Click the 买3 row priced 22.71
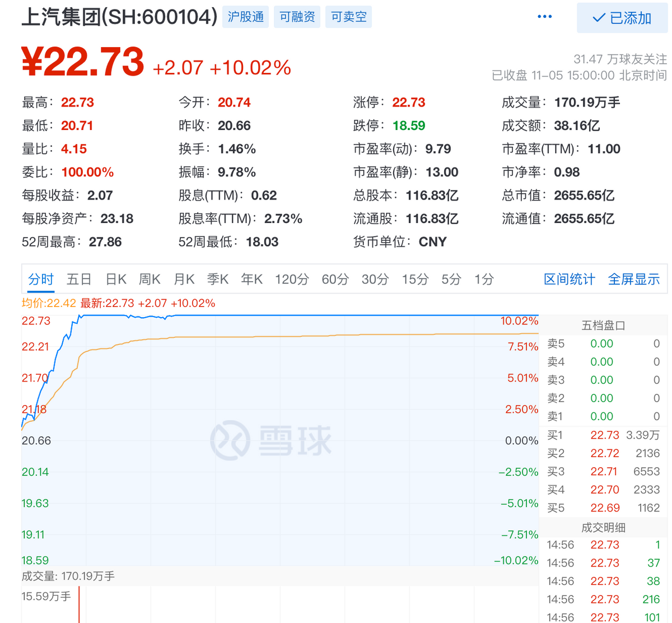 (x=603, y=471)
